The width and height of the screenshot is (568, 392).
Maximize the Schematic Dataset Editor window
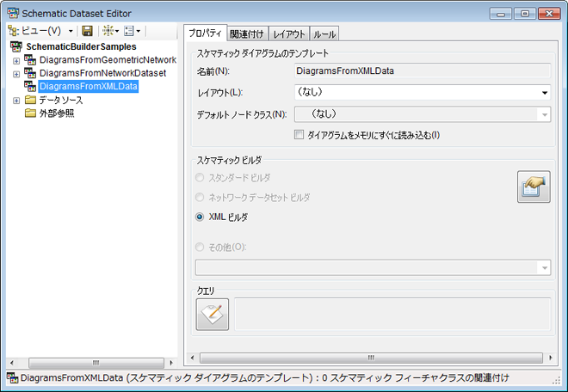[525, 14]
